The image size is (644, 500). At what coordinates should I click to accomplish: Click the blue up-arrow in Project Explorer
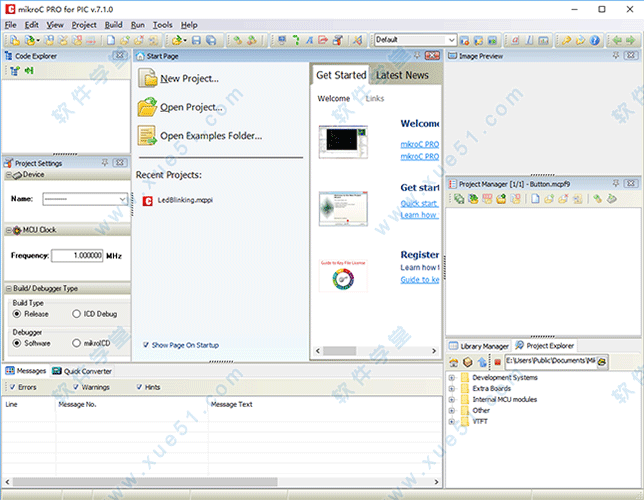pyautogui.click(x=482, y=362)
